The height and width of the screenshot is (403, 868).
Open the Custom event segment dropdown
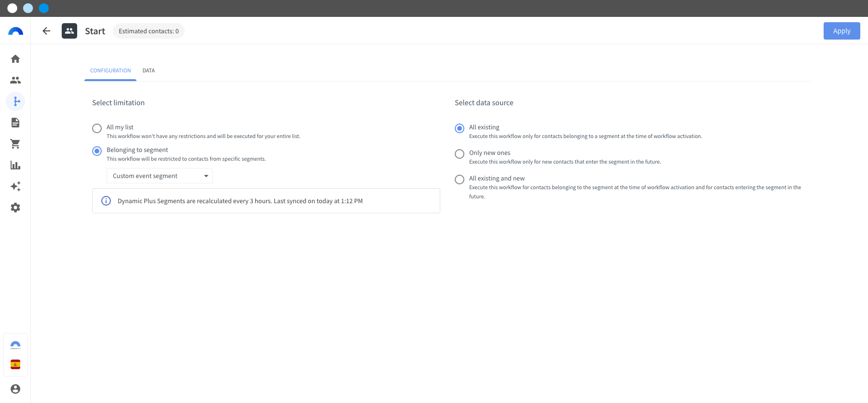160,176
